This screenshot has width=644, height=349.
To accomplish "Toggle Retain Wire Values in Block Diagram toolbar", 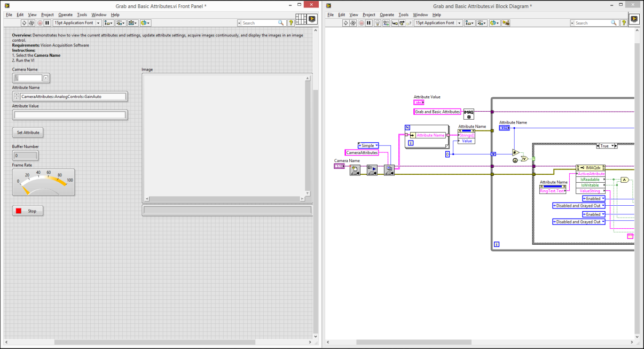I will pos(386,23).
